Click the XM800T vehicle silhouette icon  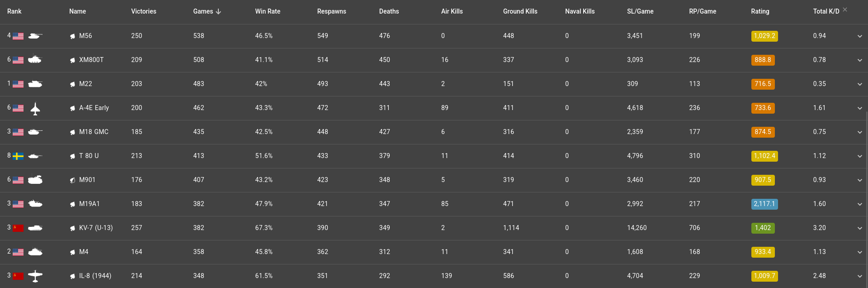point(35,60)
